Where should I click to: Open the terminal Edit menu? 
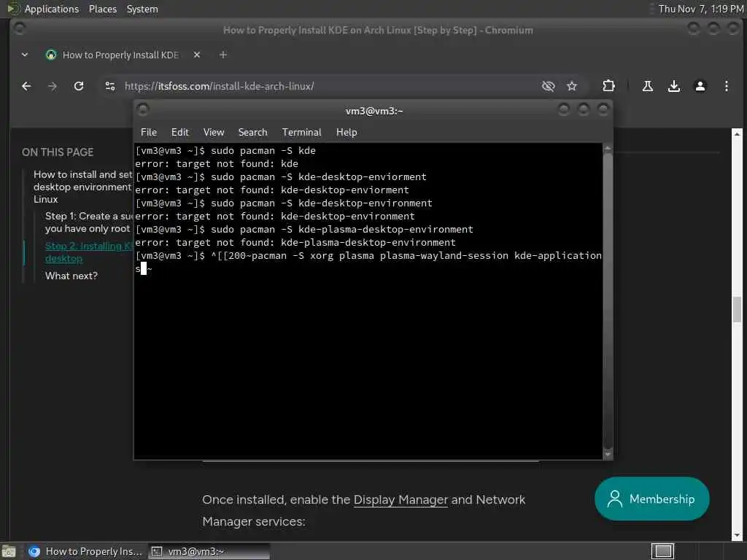point(180,133)
